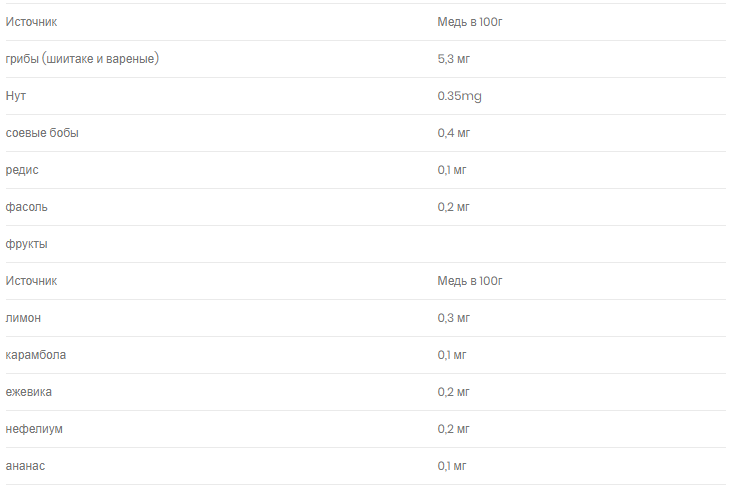The height and width of the screenshot is (490, 731).
Task: Click the '0,1 мг' value for ананас
Action: [x=452, y=466]
